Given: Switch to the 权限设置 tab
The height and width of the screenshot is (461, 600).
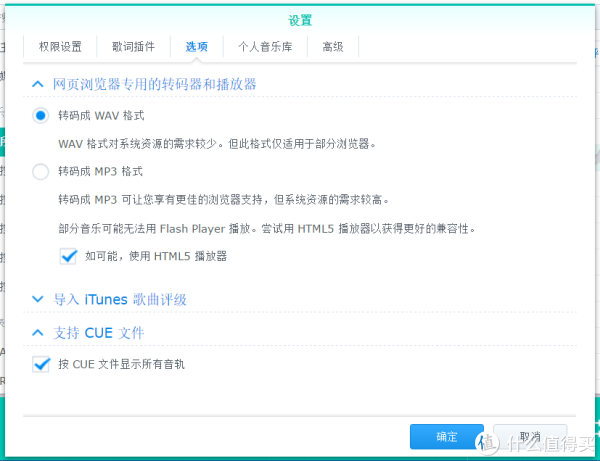Looking at the screenshot, I should [x=60, y=46].
